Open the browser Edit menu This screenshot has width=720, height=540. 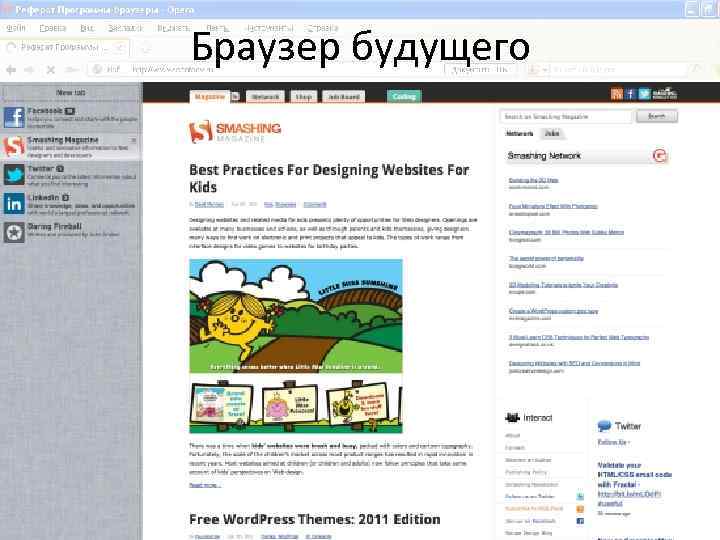coord(52,28)
